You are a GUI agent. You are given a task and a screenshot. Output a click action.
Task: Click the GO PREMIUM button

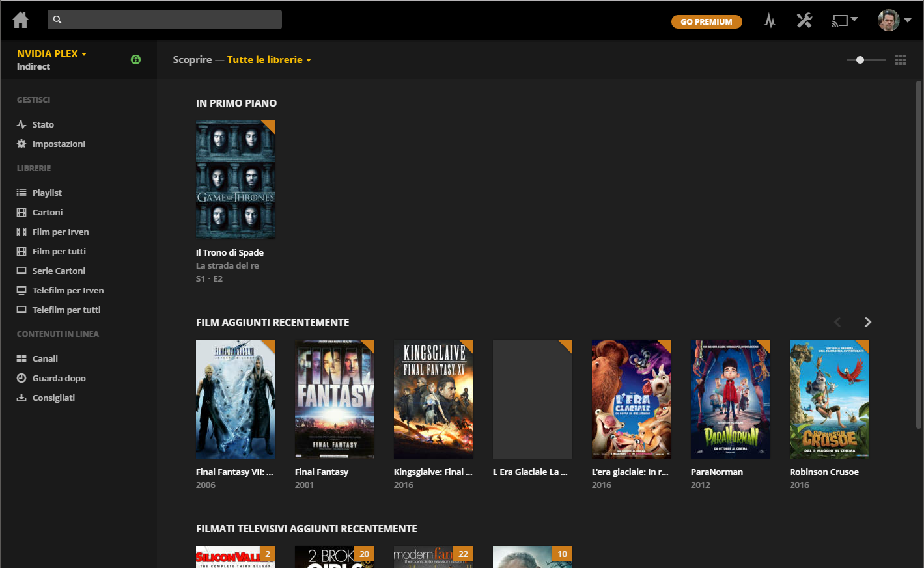click(x=707, y=21)
